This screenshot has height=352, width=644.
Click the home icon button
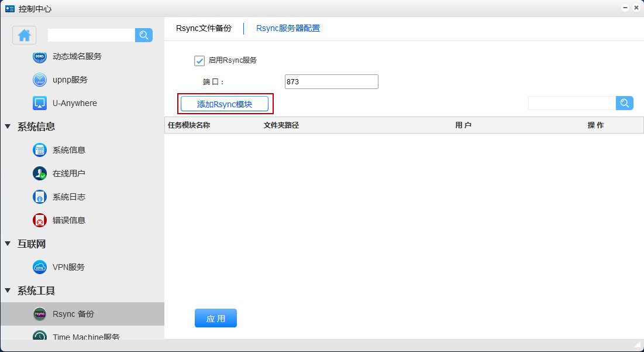(25, 35)
